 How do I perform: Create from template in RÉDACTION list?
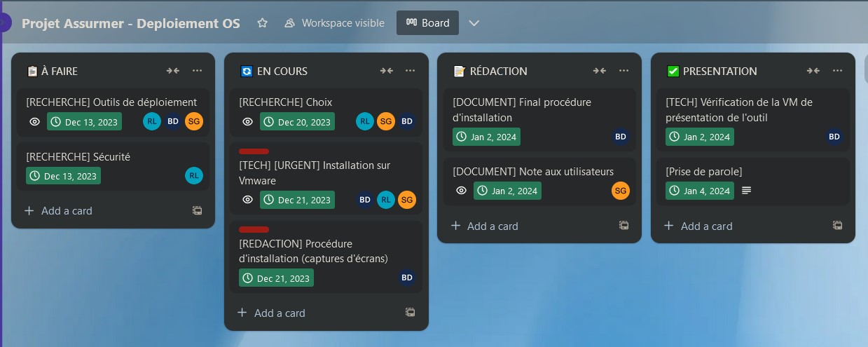click(624, 226)
